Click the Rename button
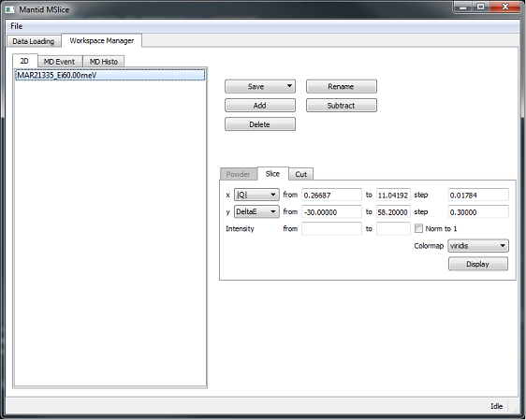This screenshot has width=526, height=420. [x=342, y=86]
